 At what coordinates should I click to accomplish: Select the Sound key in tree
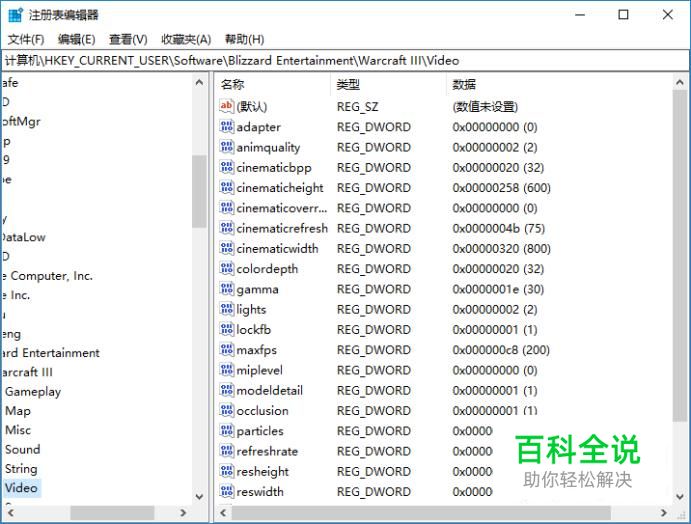point(22,450)
